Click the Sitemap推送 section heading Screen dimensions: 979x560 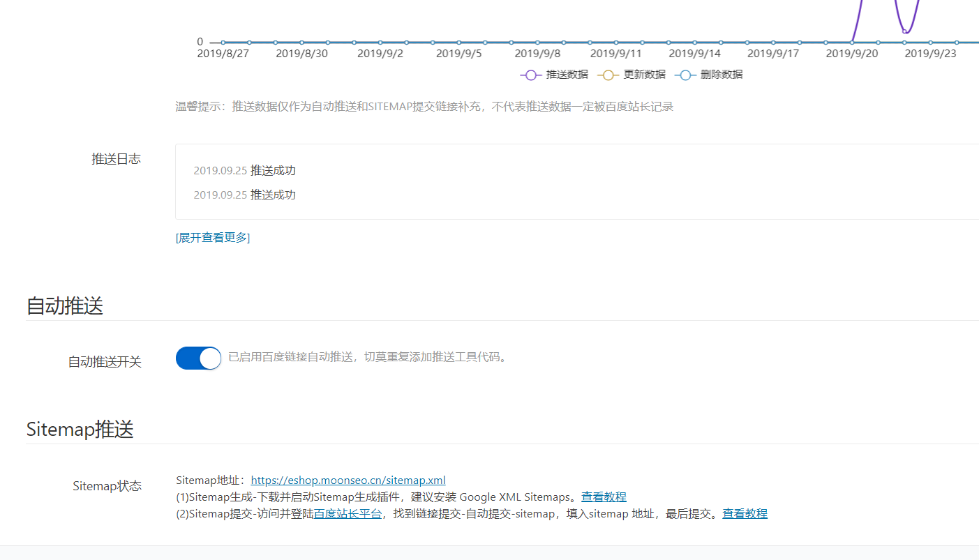[80, 429]
